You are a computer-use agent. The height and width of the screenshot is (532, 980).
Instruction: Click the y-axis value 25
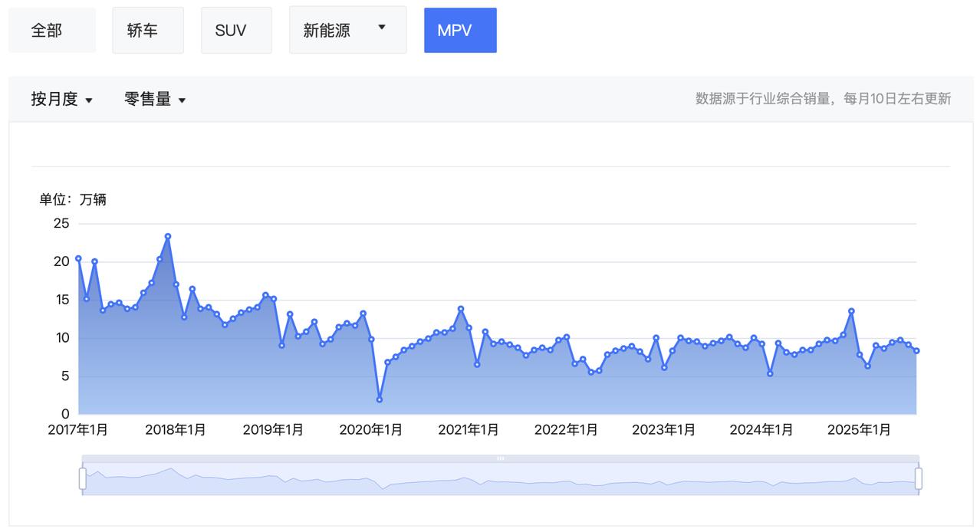(61, 224)
